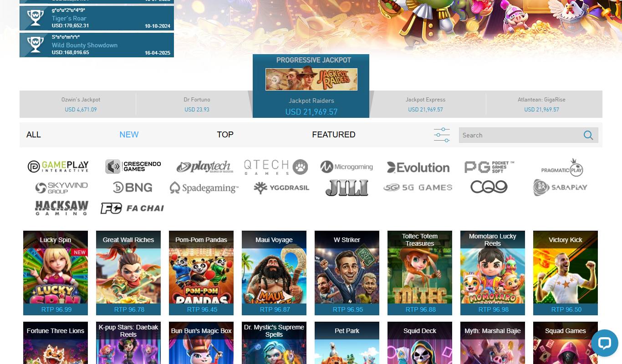Select the Crescendo Games provider logo

pyautogui.click(x=133, y=167)
